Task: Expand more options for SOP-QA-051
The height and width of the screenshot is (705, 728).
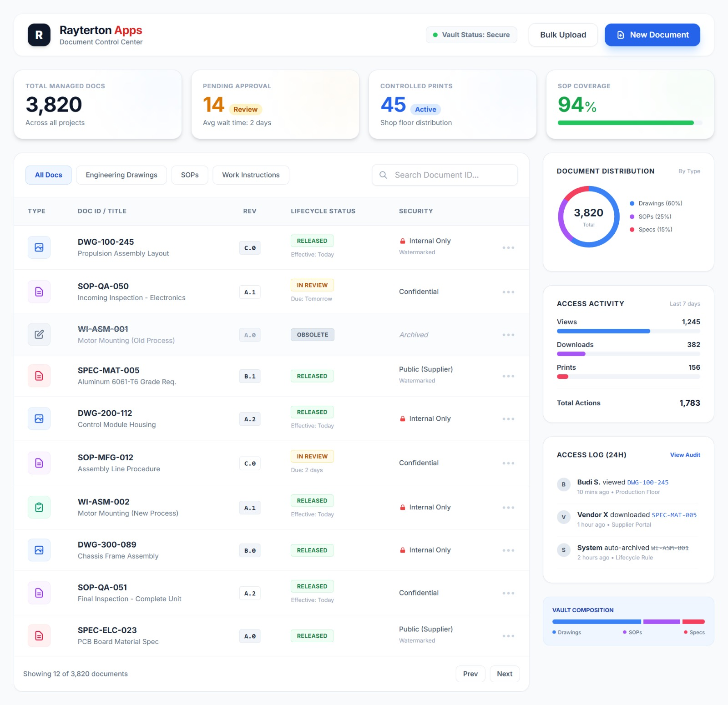Action: 508,593
